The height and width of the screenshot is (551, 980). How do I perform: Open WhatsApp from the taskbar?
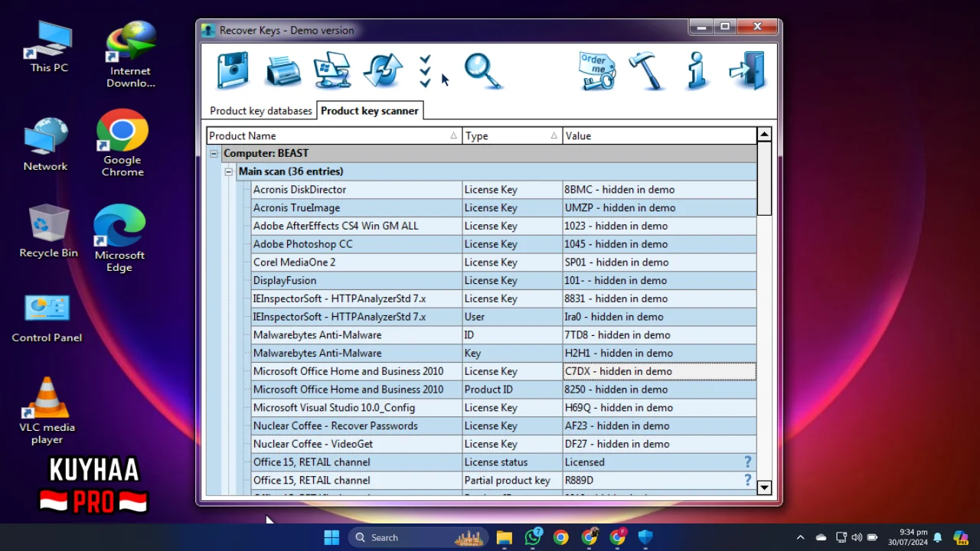(533, 537)
